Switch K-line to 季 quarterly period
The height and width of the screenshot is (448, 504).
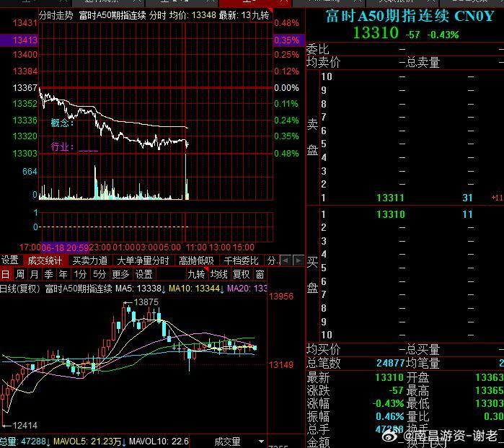pos(48,274)
